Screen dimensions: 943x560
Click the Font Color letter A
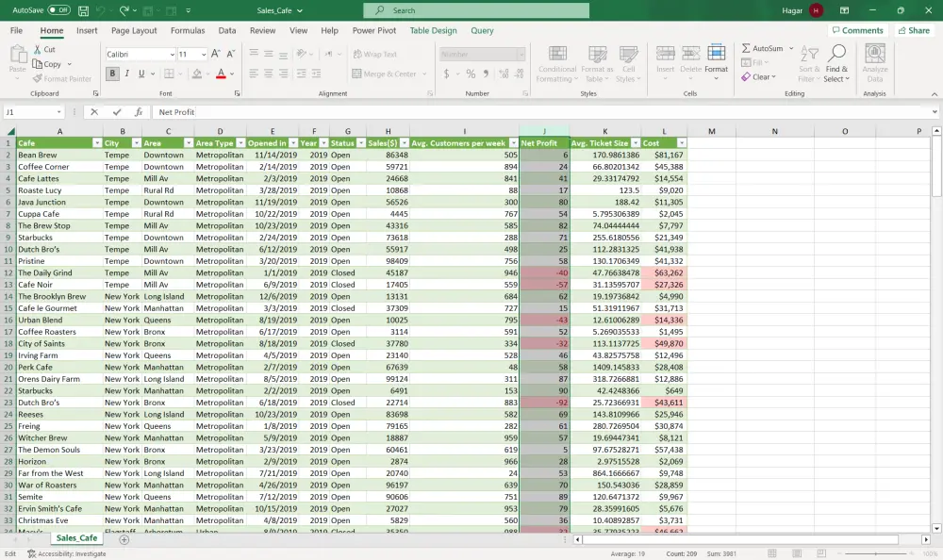pos(221,74)
